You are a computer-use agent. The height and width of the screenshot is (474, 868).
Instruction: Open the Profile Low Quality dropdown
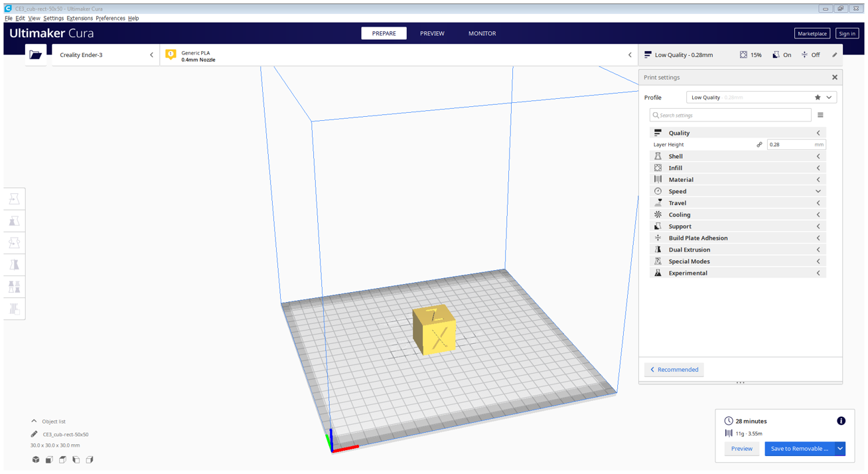[761, 98]
